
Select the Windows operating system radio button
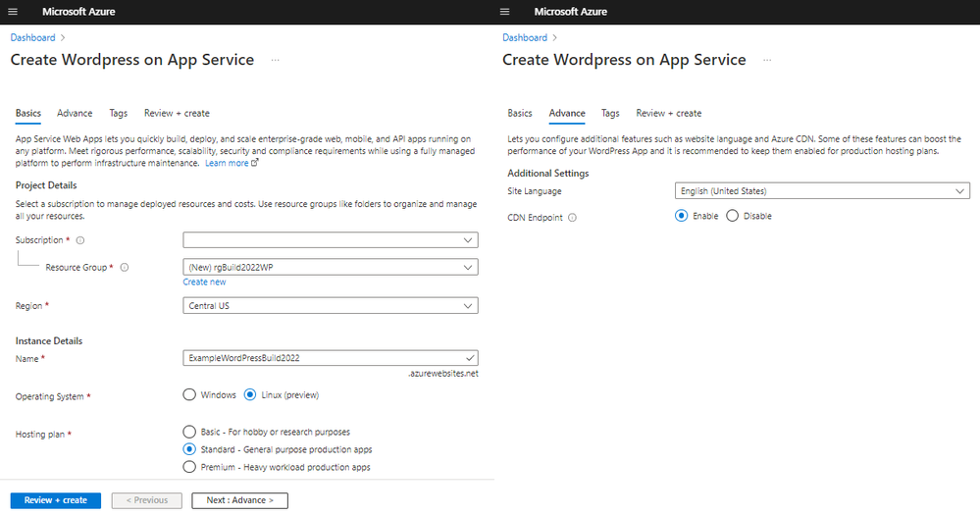click(189, 394)
